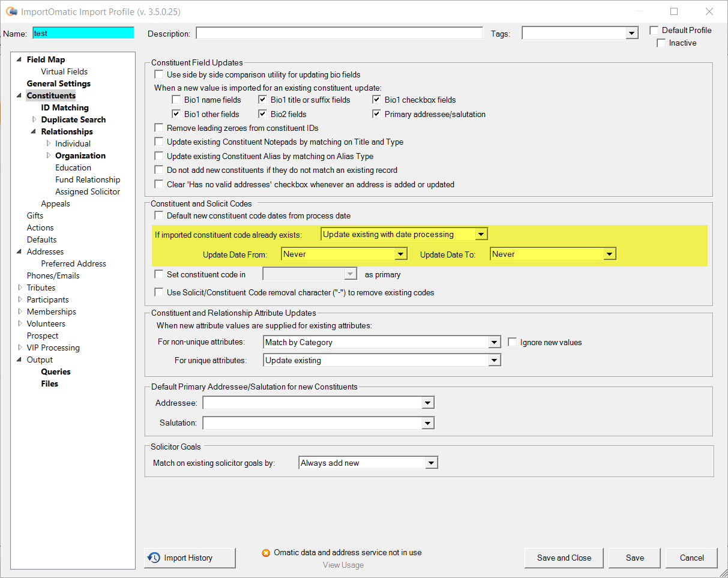The width and height of the screenshot is (728, 578).
Task: Click the ImportOmatic app icon in title bar
Action: click(x=11, y=11)
